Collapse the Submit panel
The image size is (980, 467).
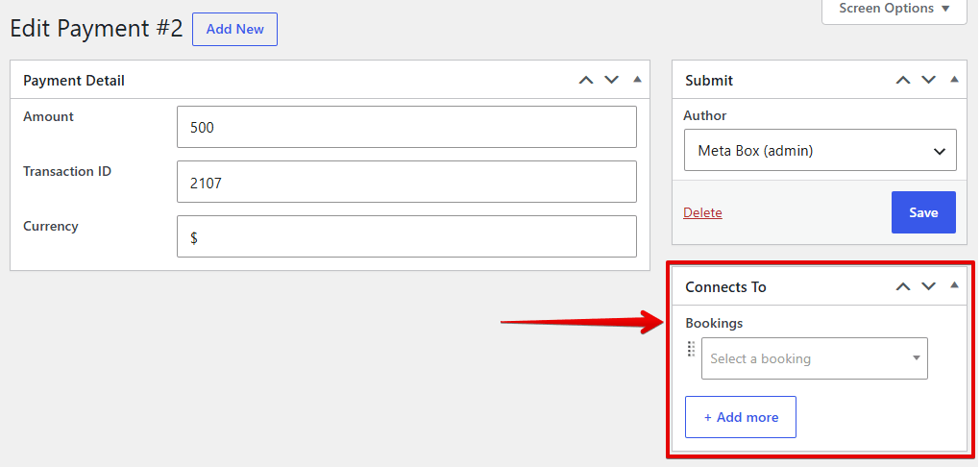coord(954,80)
